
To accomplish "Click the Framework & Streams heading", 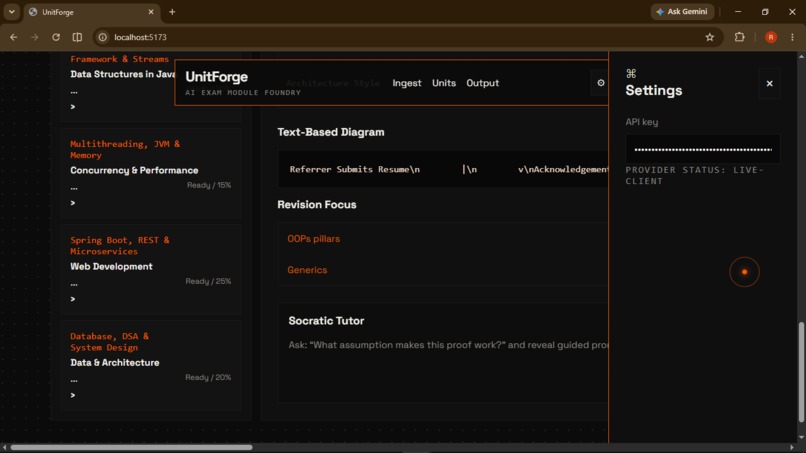I will tap(119, 59).
